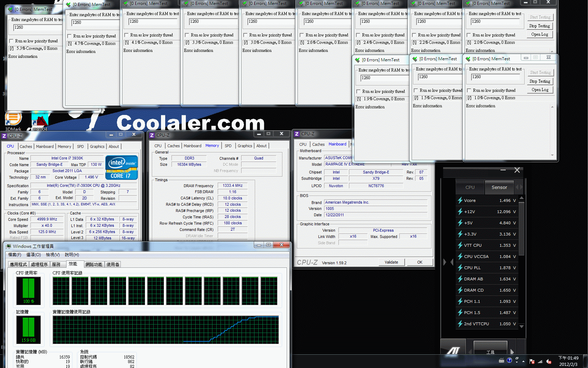This screenshot has height=368, width=588.
Task: Click the Validate button in CPU-Z
Action: pos(391,262)
